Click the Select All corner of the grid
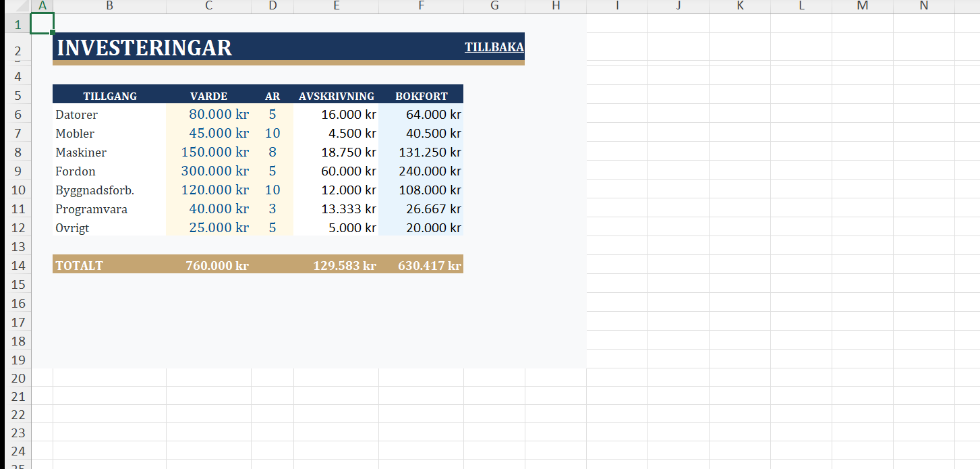The image size is (980, 469). point(16,6)
